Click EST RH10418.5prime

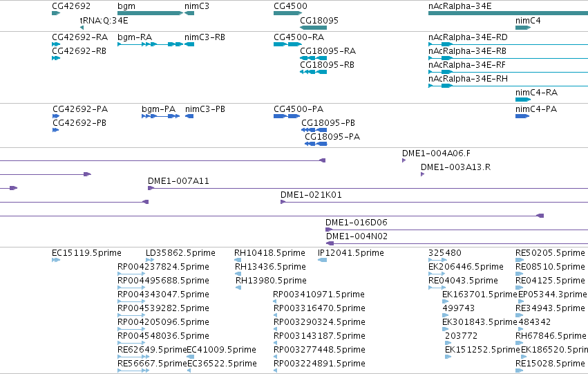click(x=269, y=253)
